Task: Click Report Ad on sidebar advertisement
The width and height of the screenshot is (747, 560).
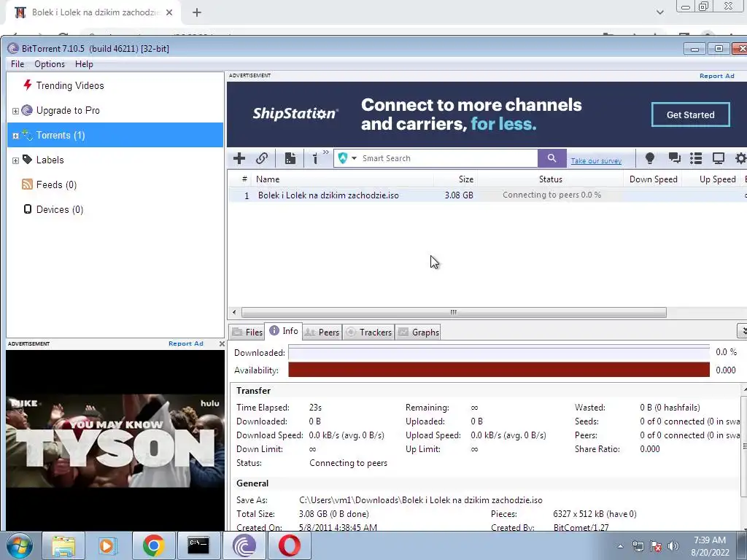Action: click(x=186, y=344)
